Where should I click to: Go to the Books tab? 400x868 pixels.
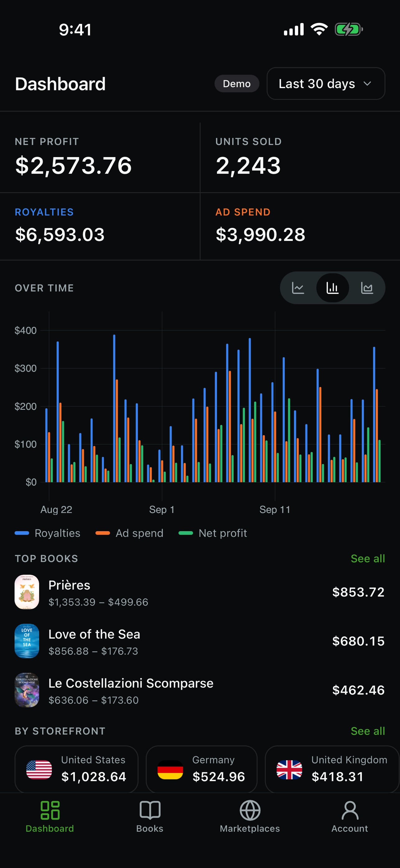(x=150, y=817)
